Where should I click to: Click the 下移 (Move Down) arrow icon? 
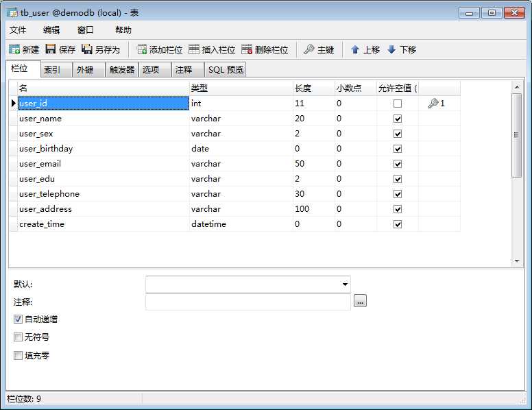click(391, 49)
